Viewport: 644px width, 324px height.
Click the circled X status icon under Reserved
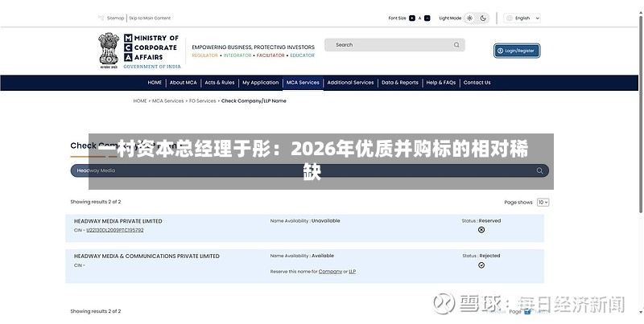pyautogui.click(x=481, y=230)
